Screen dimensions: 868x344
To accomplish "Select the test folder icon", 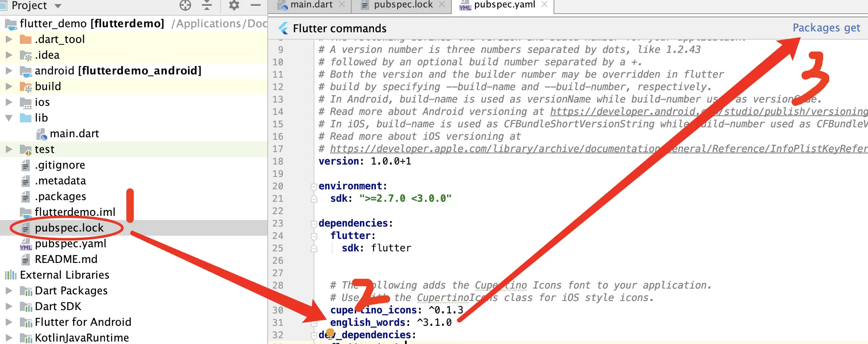I will tap(26, 150).
